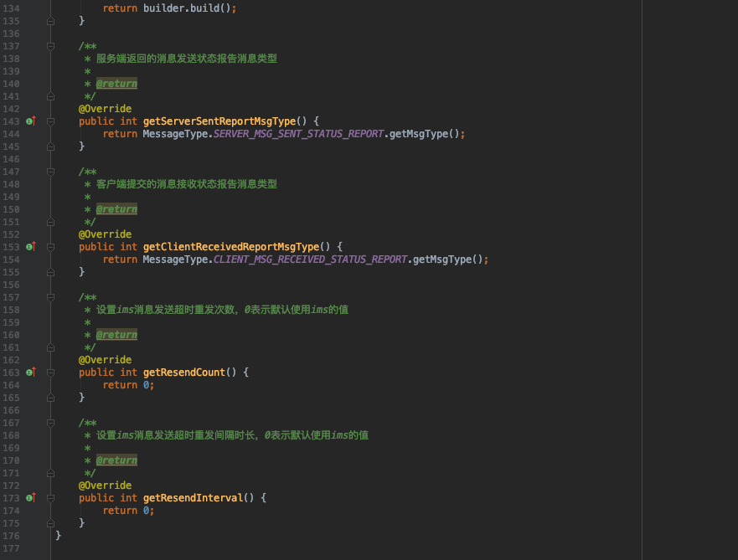Click the overriding method icon beside getResendInterval
This screenshot has height=560, width=738.
coord(30,497)
